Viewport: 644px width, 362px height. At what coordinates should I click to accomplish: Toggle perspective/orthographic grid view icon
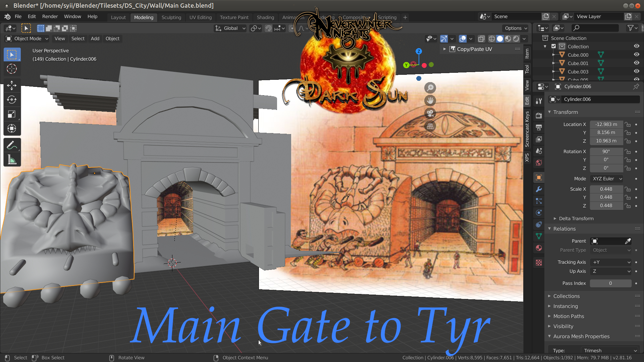(430, 126)
